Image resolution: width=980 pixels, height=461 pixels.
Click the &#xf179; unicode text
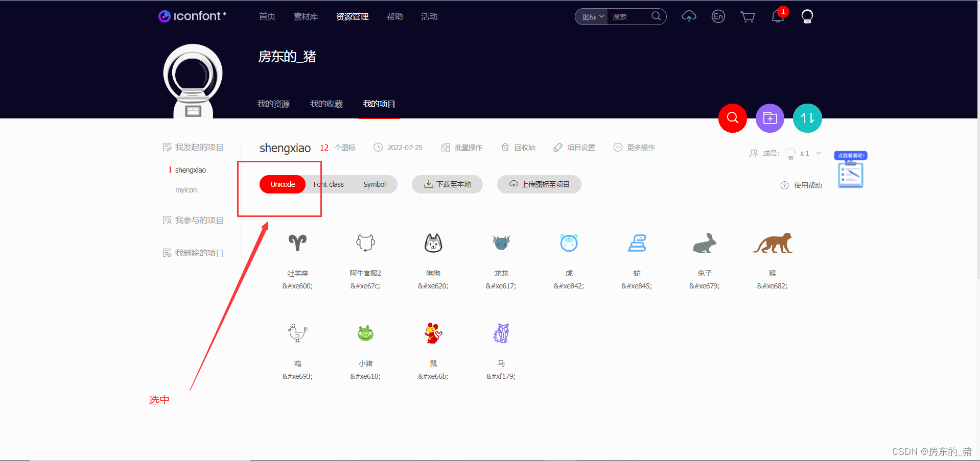tap(501, 376)
